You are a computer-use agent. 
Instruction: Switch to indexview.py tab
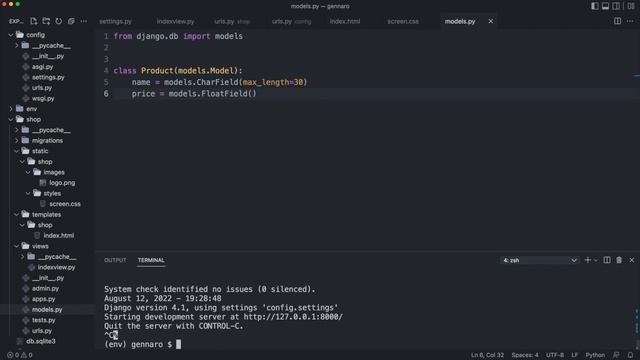click(x=176, y=21)
